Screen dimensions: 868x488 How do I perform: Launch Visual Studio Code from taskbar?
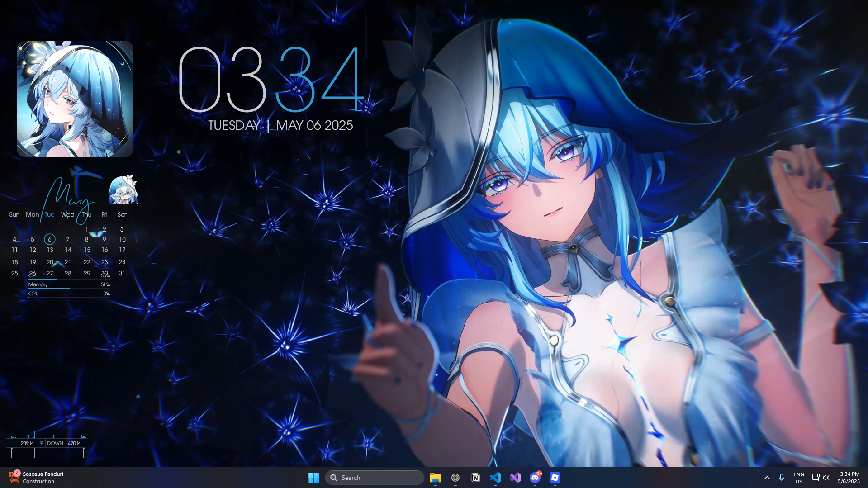[495, 478]
